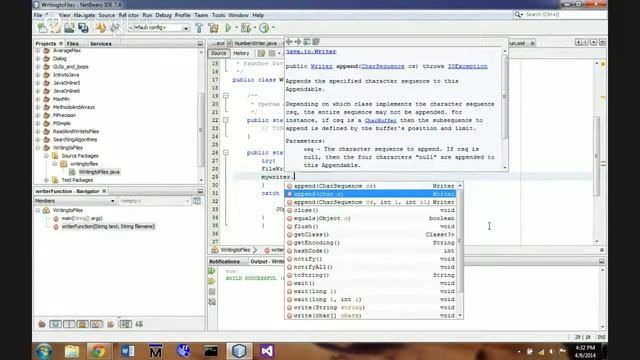Click Javadoc popup show source icon
The width and height of the screenshot is (640, 360).
316,42
